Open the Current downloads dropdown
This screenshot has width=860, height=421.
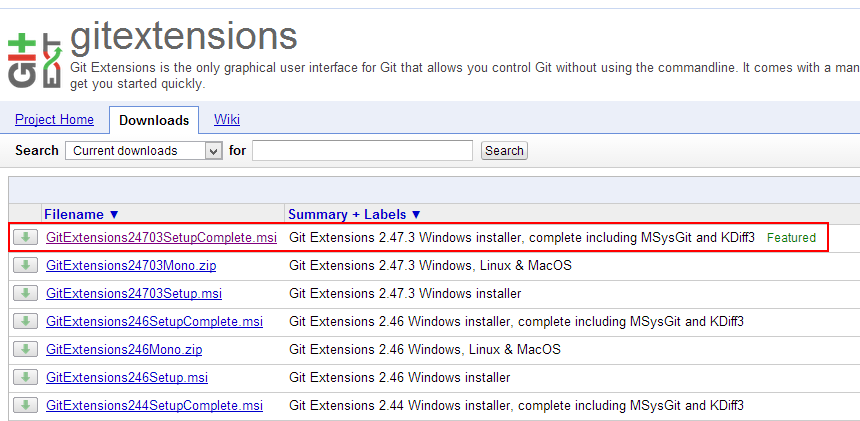tap(143, 151)
